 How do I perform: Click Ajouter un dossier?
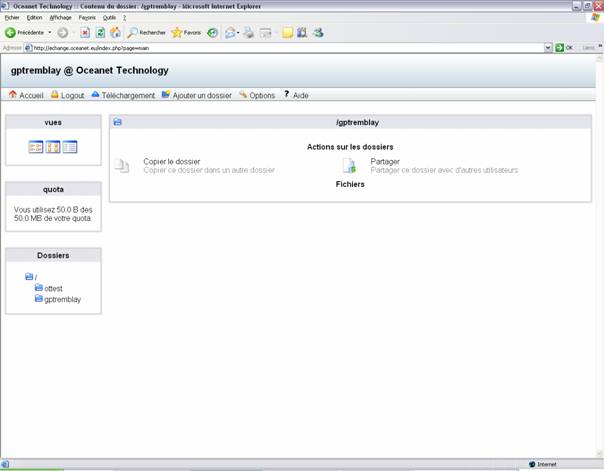[202, 96]
